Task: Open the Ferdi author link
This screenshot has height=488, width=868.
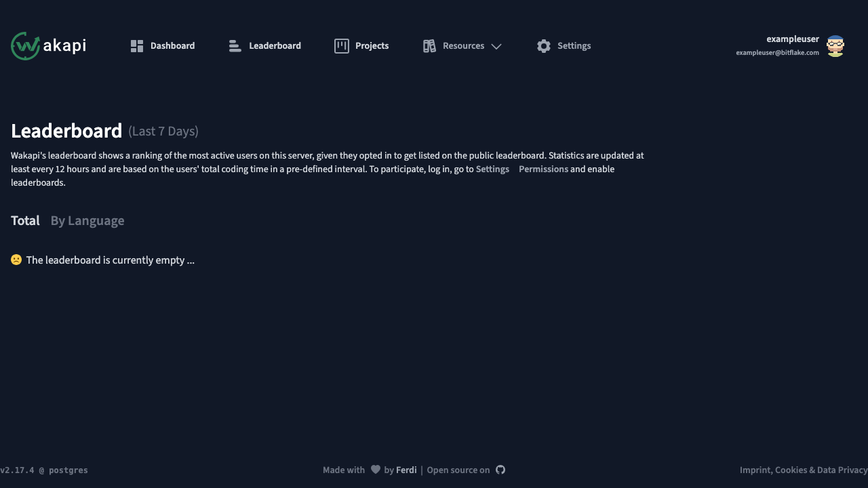Action: [x=406, y=470]
